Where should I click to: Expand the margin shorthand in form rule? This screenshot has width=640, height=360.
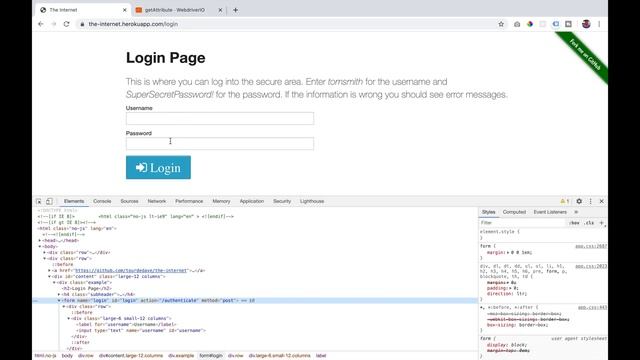508,253
